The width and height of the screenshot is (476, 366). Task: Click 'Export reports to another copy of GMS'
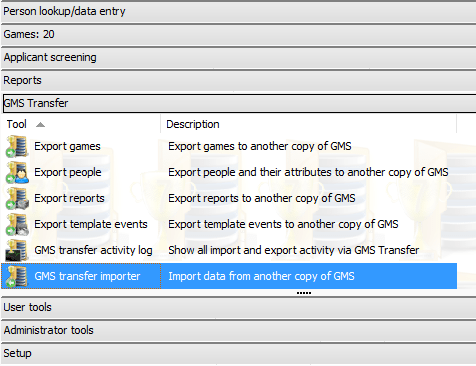(262, 198)
